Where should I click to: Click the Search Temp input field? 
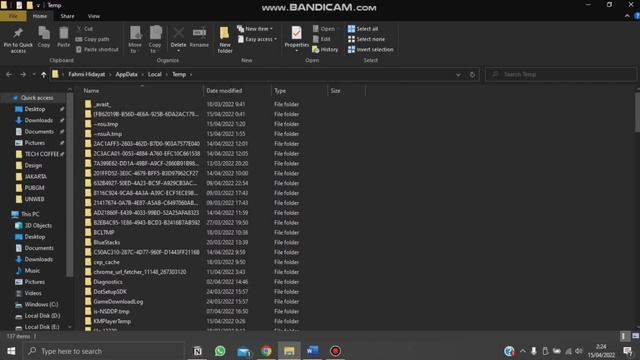pyautogui.click(x=560, y=74)
